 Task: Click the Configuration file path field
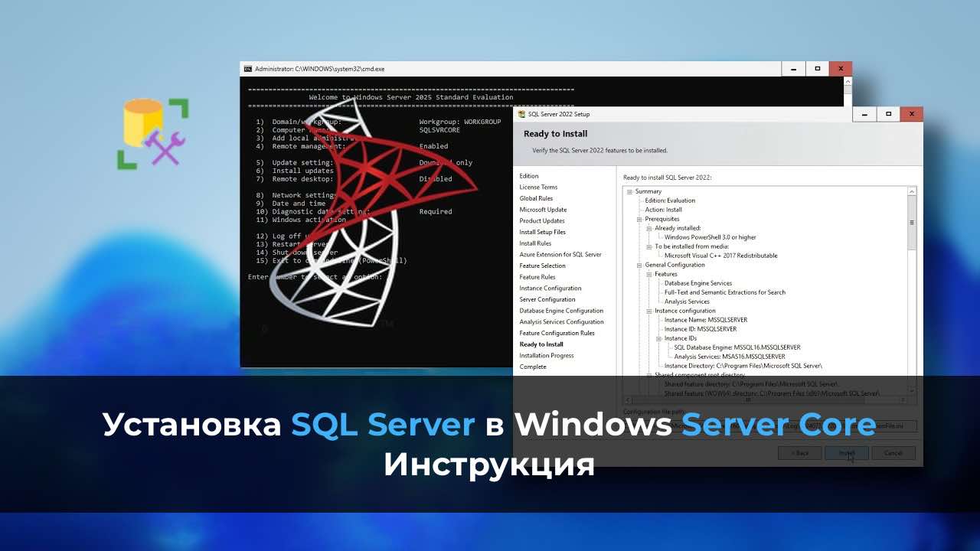(x=769, y=425)
